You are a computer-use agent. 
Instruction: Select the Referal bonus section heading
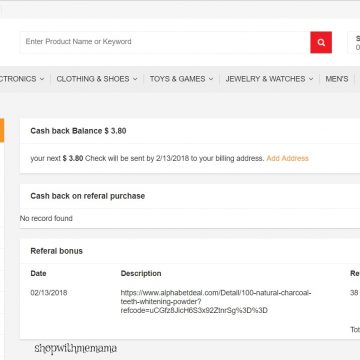point(57,251)
